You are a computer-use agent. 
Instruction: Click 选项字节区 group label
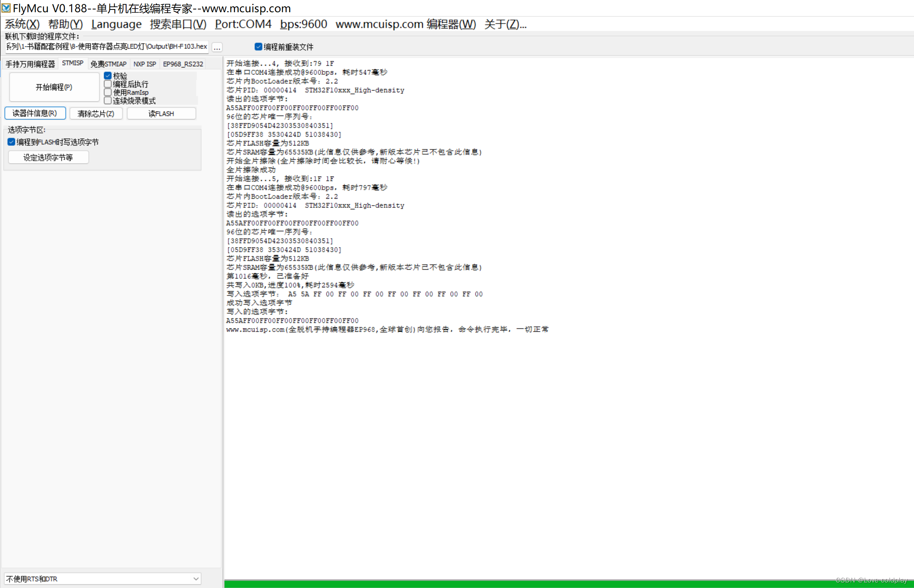[x=27, y=130]
